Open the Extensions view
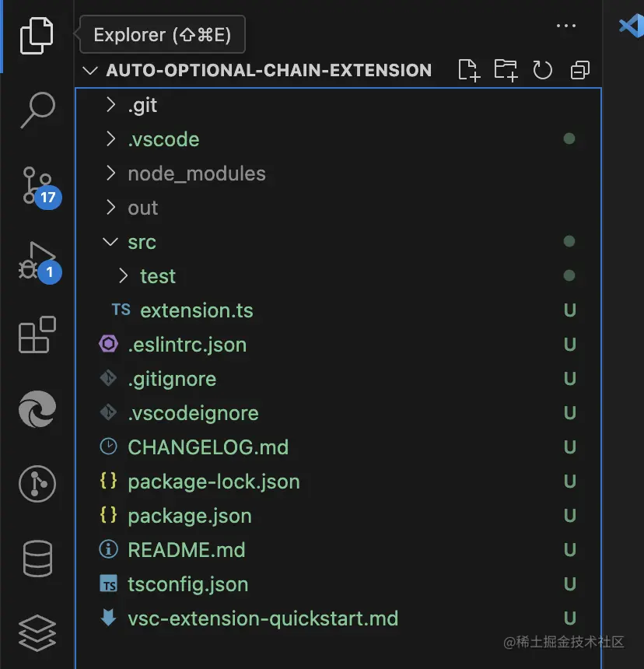The height and width of the screenshot is (669, 644). (37, 334)
